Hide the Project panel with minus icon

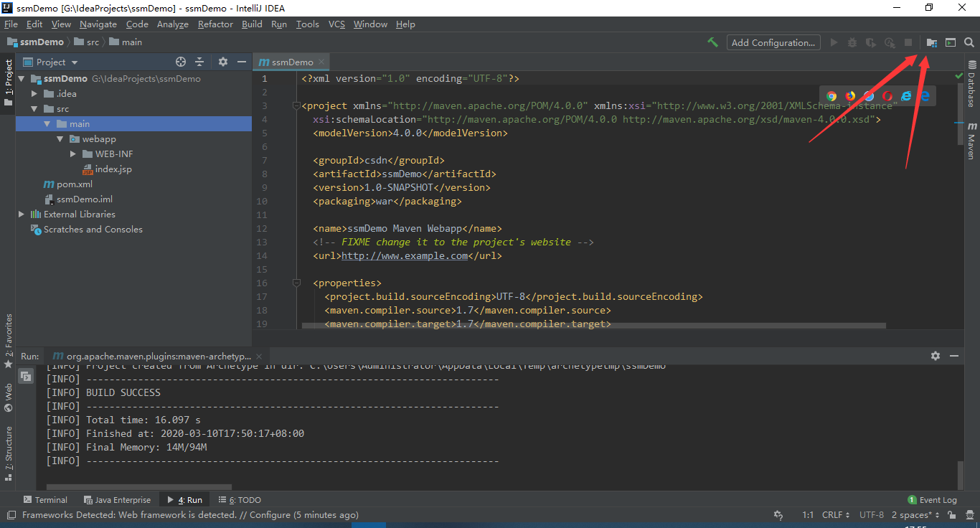(x=242, y=62)
